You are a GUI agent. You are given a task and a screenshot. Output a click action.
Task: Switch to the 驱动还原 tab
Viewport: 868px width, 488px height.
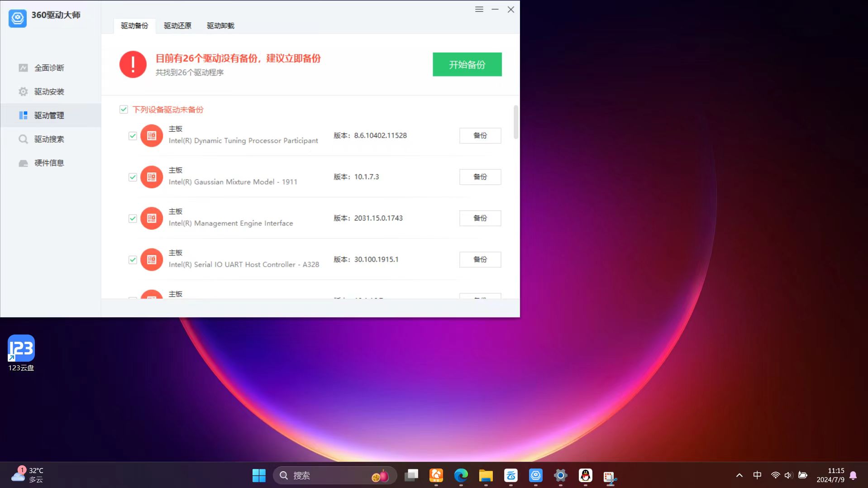pos(177,26)
